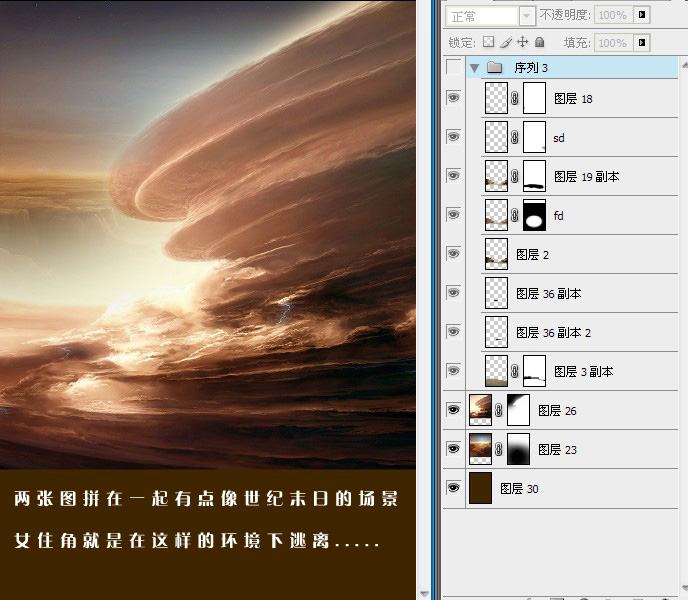Screen dimensions: 688x600
Task: Click lock position move icon
Action: [523, 42]
